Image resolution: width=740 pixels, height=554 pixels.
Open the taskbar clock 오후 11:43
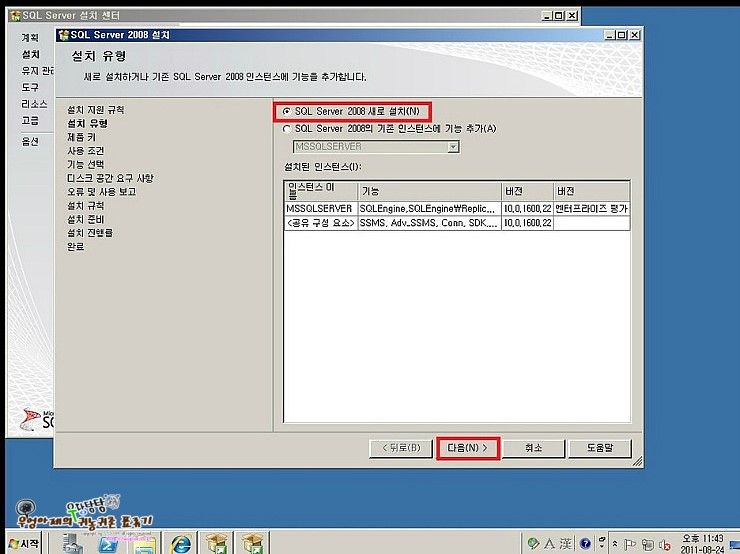click(x=702, y=544)
